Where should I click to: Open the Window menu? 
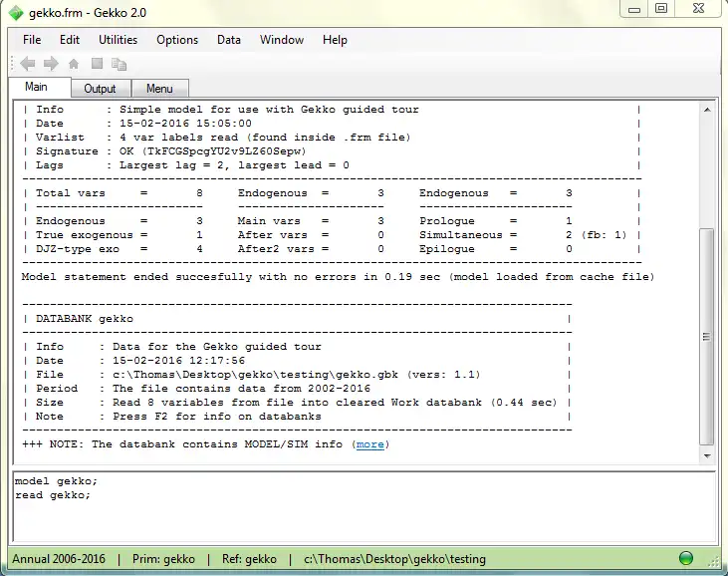[x=282, y=40]
